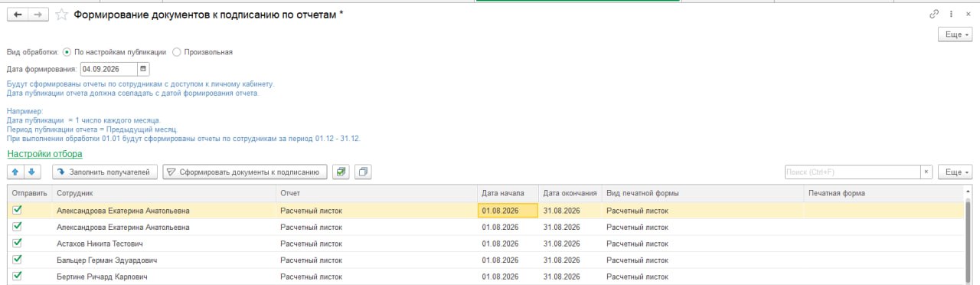This screenshot has height=285, width=980.
Task: Select the Астахов Никита Тестович employee cell
Action: [164, 244]
